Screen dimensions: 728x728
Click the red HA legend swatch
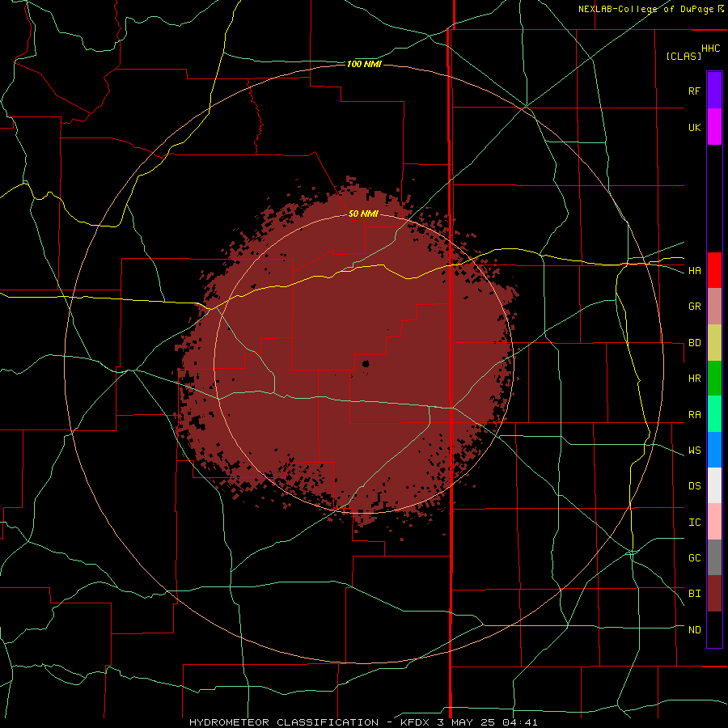coord(714,270)
